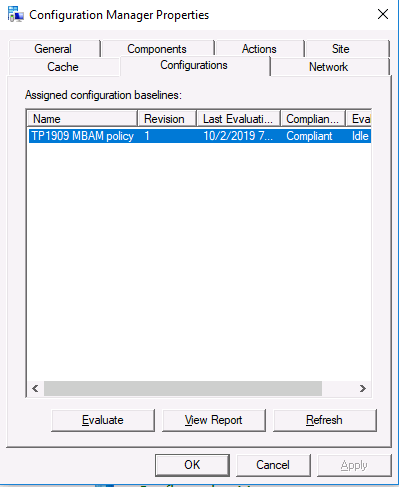Open View Report for the baseline
The image size is (399, 487).
[x=214, y=420]
